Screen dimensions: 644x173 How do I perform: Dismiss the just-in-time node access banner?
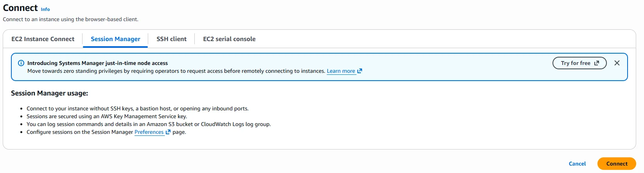click(617, 63)
